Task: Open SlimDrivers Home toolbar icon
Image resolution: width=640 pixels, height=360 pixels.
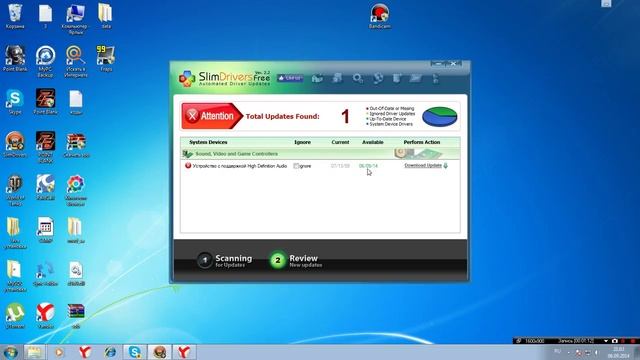Action: click(317, 78)
